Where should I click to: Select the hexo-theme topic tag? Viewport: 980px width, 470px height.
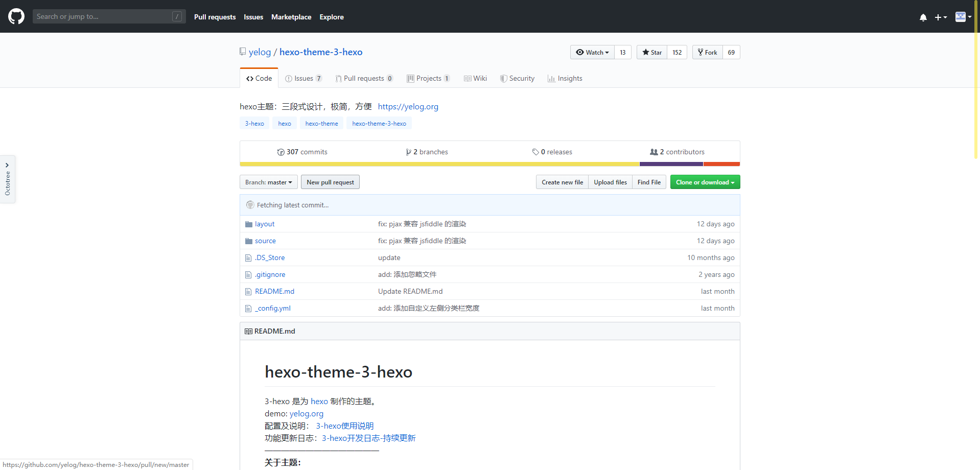(322, 124)
